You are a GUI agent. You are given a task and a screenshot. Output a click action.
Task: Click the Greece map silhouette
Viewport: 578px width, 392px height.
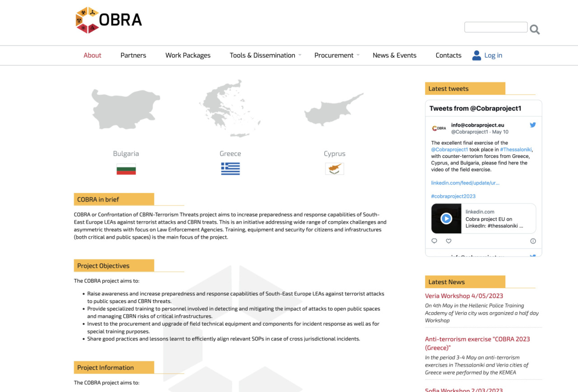(230, 109)
